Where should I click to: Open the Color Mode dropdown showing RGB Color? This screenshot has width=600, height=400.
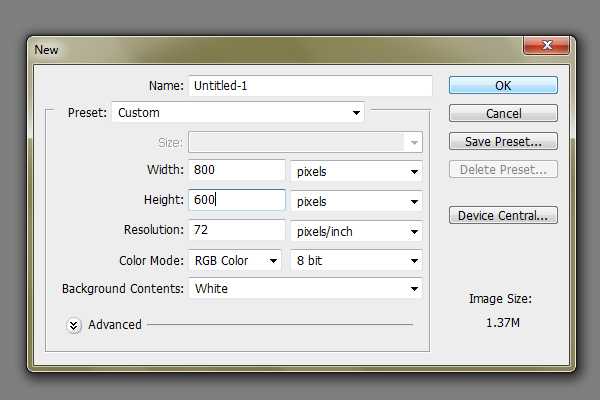[x=235, y=261]
